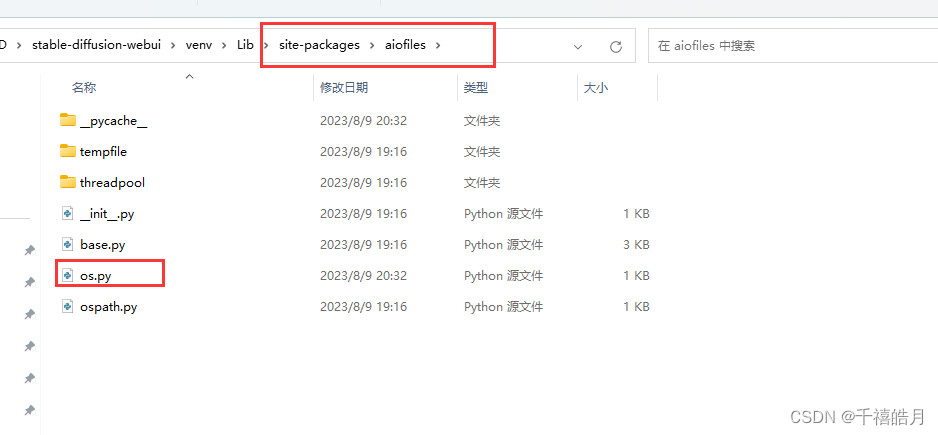Click Python 源文件 type of ospath.py

pos(504,307)
